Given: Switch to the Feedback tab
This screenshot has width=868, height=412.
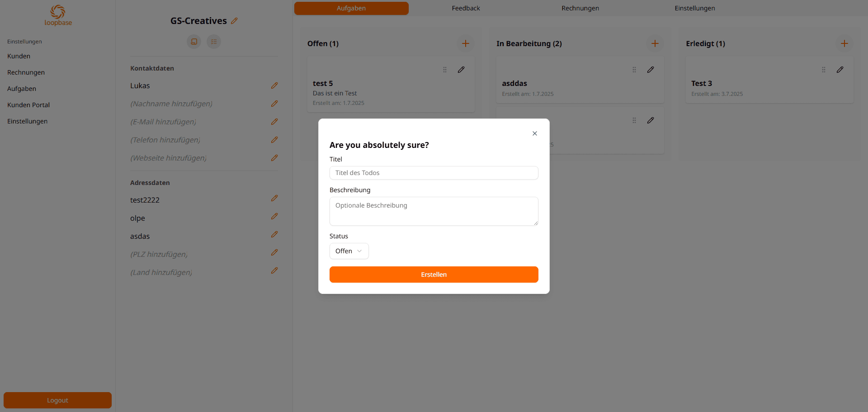Looking at the screenshot, I should (x=466, y=8).
